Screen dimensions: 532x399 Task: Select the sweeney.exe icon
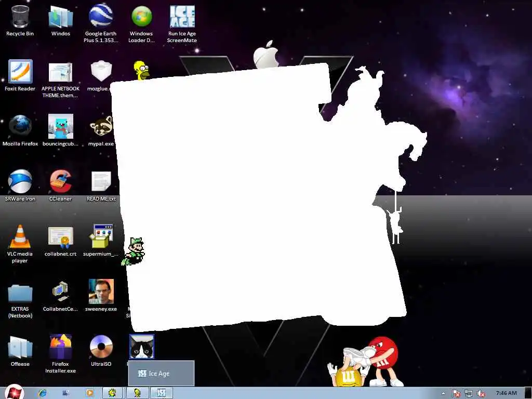101,295
